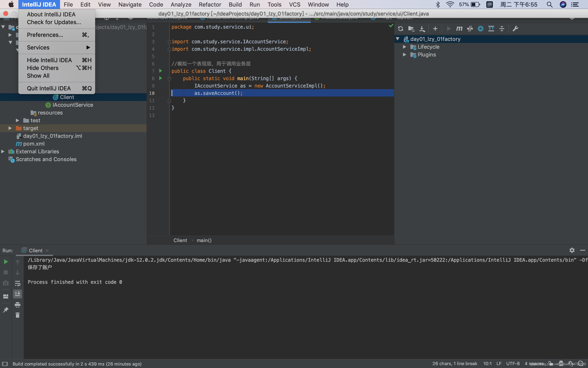Image resolution: width=588 pixels, height=368 pixels.
Task: Print the console output
Action: [x=18, y=305]
